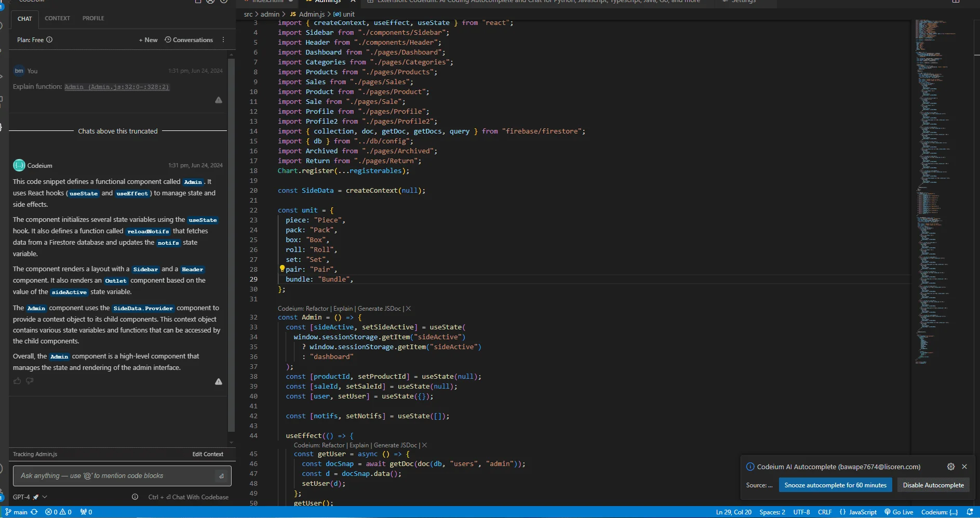Open notifications bell in status bar
The width and height of the screenshot is (980, 518).
point(970,512)
